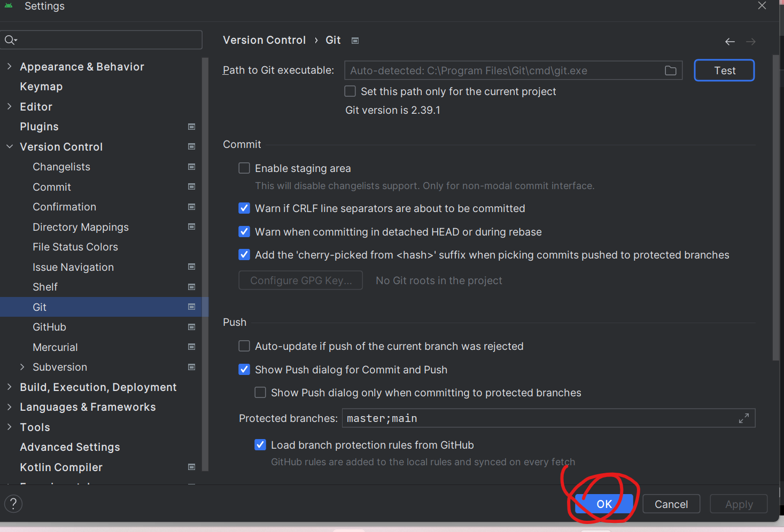Click the Android Studio logo in title bar
This screenshot has width=784, height=532.
point(9,6)
